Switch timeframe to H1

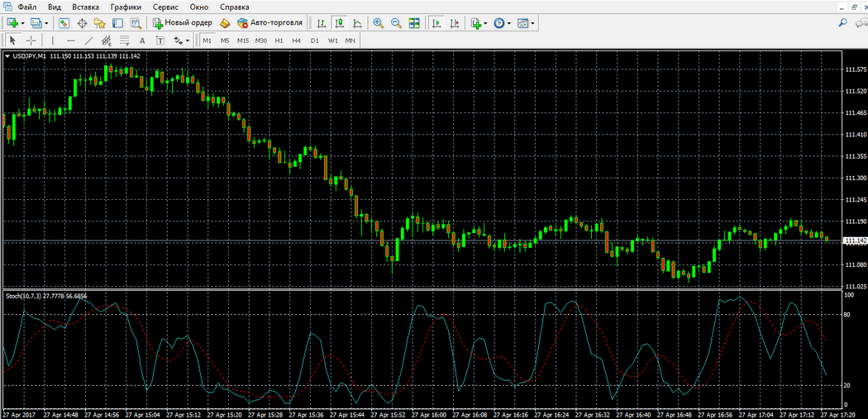click(279, 40)
